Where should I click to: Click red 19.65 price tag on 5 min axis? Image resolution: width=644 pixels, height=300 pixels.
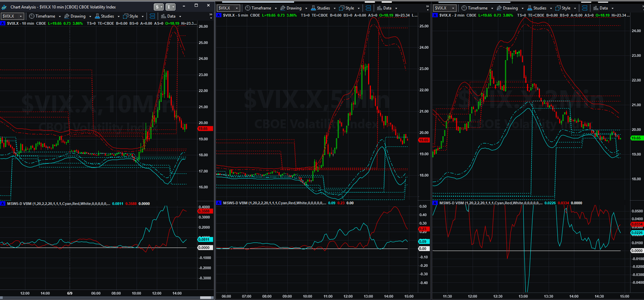point(423,140)
